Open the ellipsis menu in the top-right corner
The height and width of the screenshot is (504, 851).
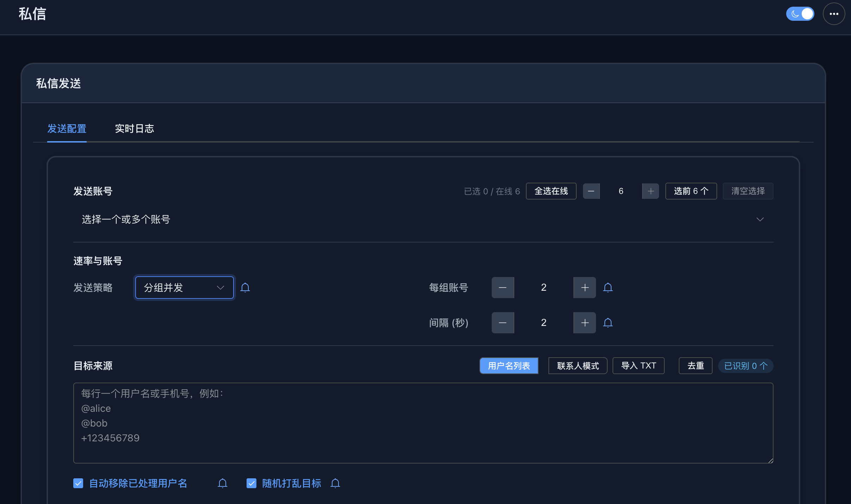(x=833, y=13)
